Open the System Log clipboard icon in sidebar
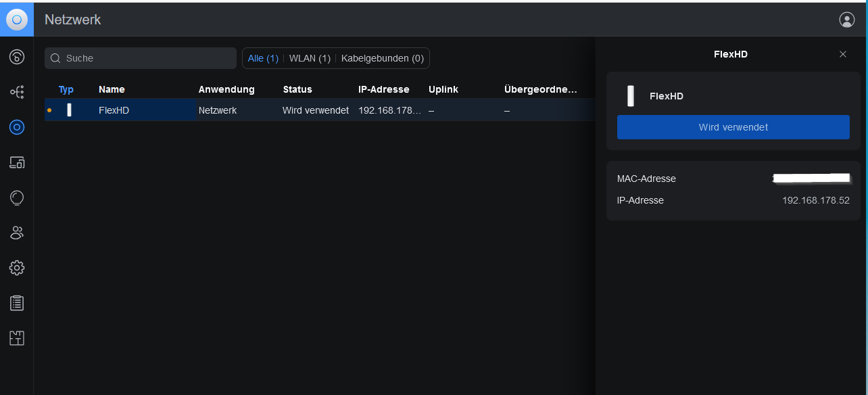Image resolution: width=868 pixels, height=395 pixels. (x=17, y=303)
